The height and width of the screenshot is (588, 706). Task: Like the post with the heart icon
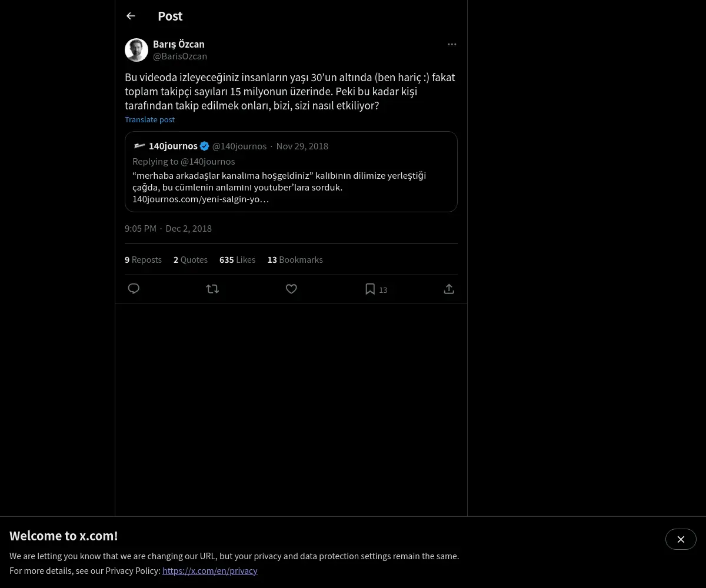(x=291, y=289)
